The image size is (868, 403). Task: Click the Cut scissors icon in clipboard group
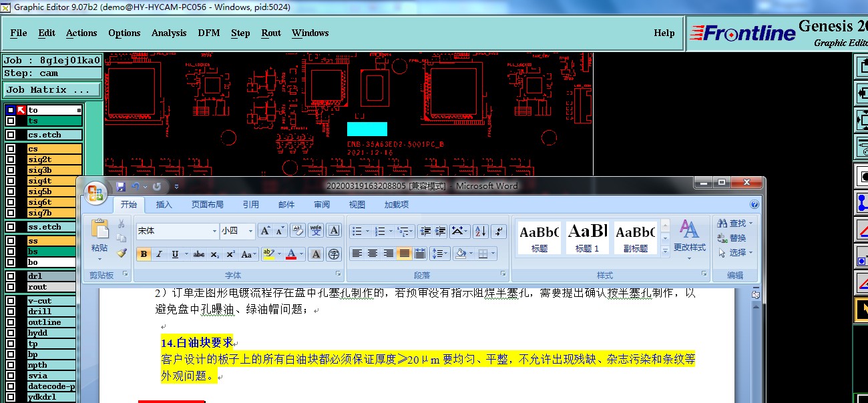click(x=122, y=224)
